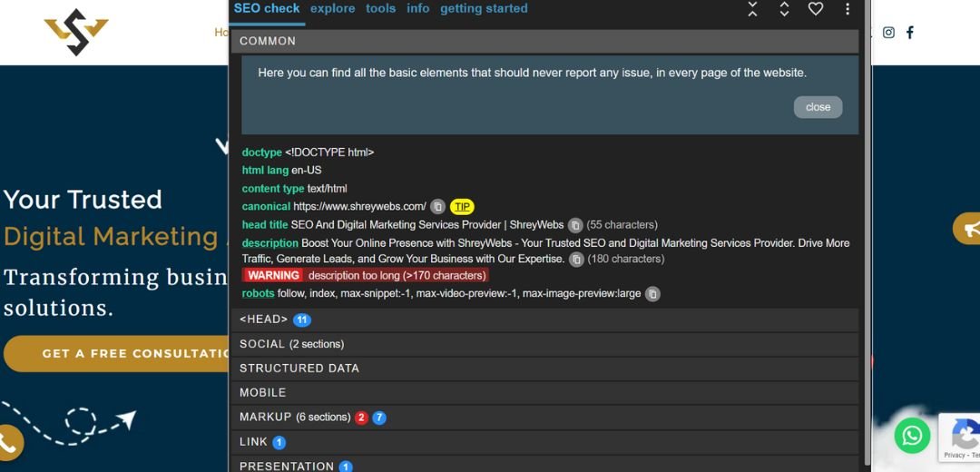Switch to the info tab
Screen dimensions: 980x472
(x=418, y=9)
